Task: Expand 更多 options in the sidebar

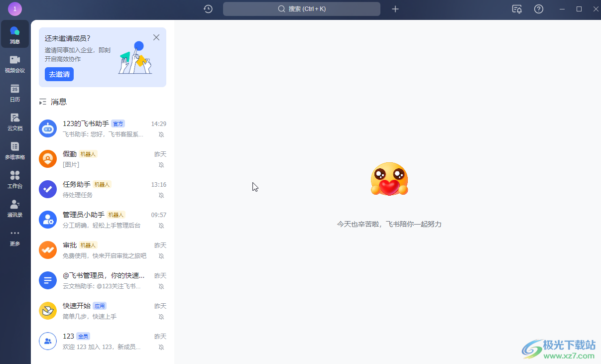Action: point(15,237)
